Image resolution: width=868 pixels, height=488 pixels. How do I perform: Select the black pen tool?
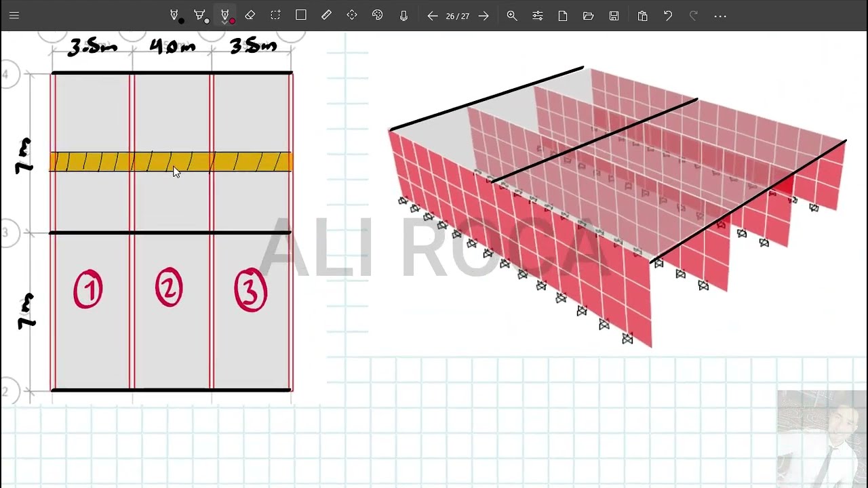pos(175,16)
